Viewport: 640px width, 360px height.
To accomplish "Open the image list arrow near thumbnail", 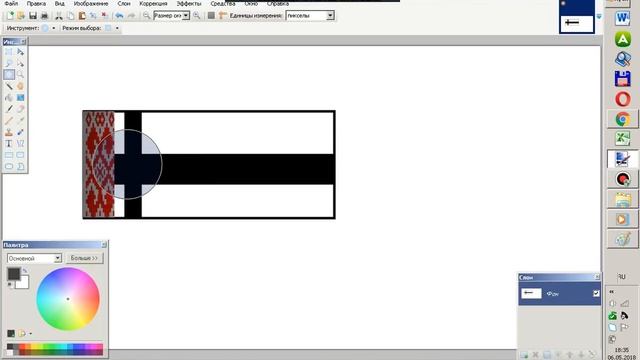I will click(x=599, y=16).
